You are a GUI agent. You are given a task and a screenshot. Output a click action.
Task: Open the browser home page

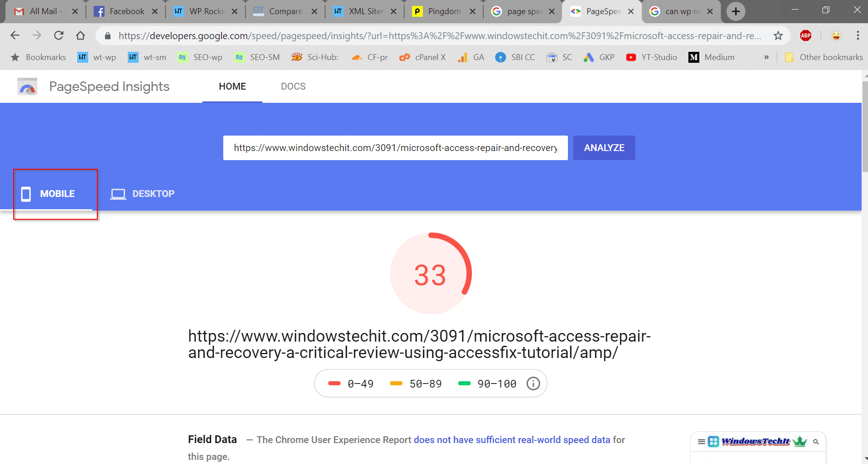[80, 35]
